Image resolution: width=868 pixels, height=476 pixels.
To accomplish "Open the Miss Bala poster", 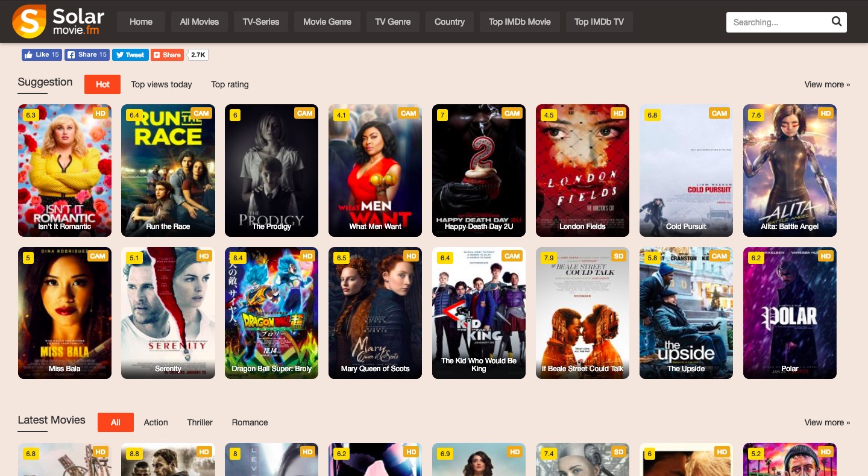I will 64,313.
